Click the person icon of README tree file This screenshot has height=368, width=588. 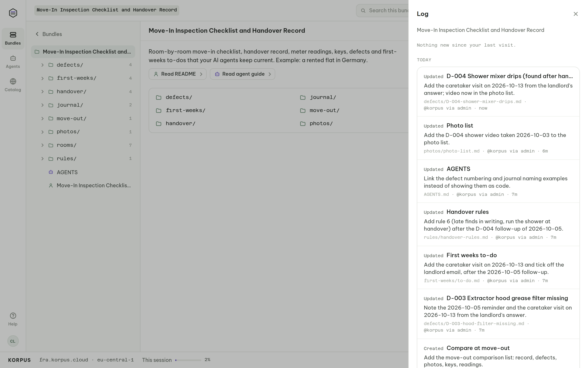pos(51,185)
